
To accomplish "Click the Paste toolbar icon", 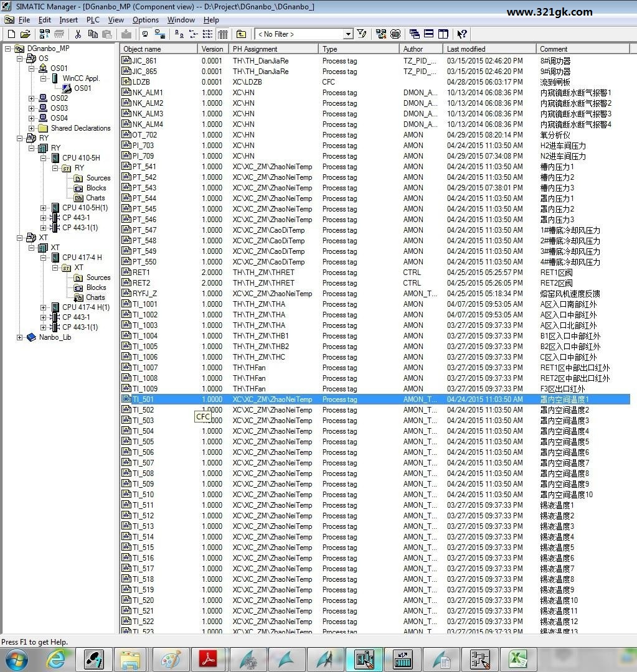I will 107,34.
